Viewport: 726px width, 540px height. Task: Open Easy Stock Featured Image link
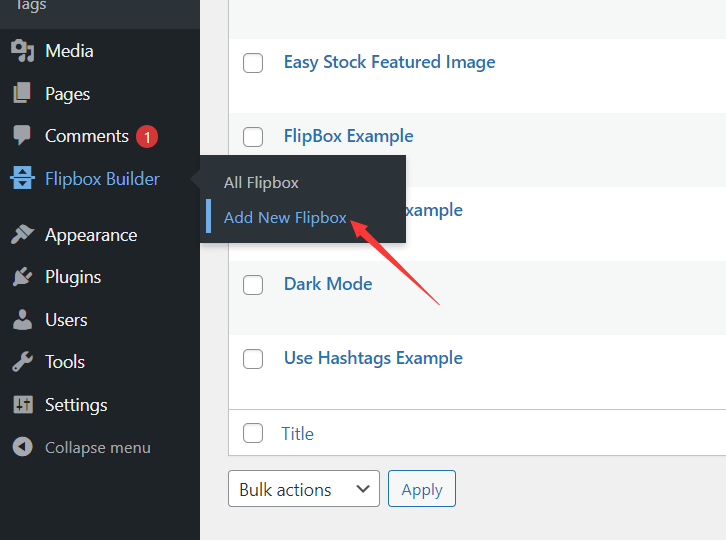389,62
